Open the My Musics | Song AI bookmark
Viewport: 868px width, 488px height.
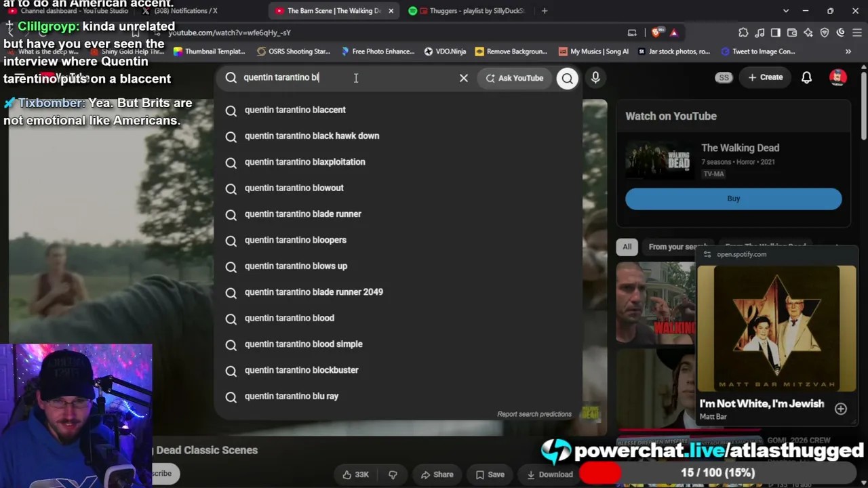(593, 52)
